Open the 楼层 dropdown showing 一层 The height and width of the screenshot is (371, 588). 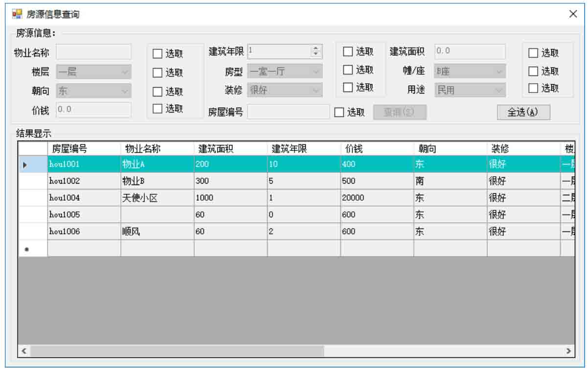(x=93, y=72)
